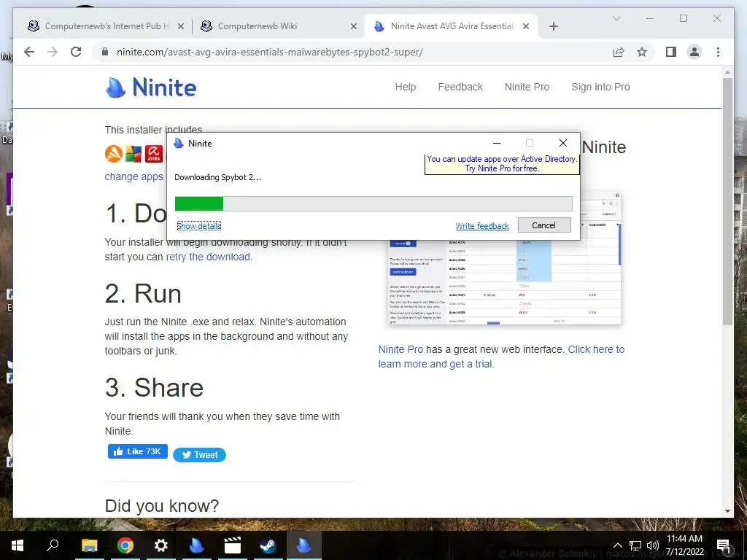Click the Spybot download progress bar
This screenshot has height=560, width=747.
[x=373, y=204]
